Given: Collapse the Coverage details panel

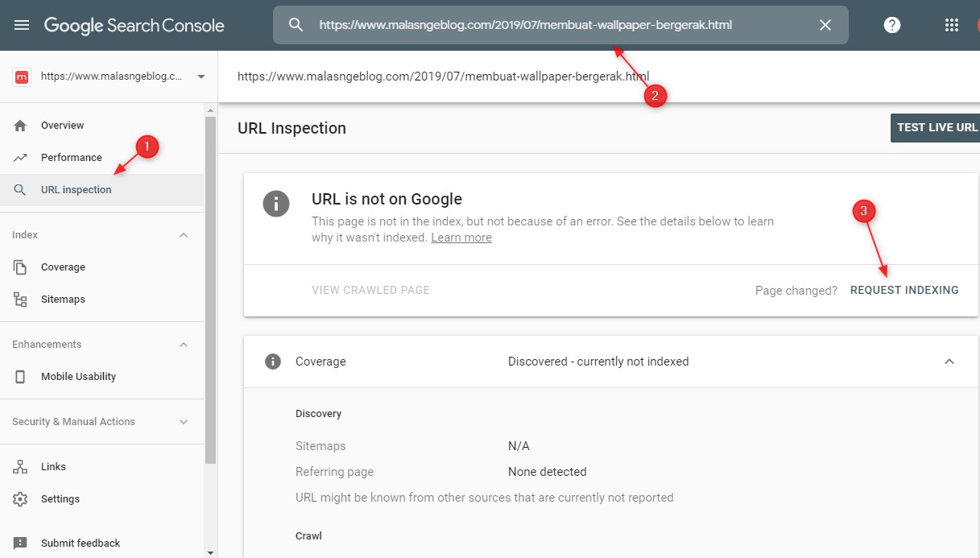Looking at the screenshot, I should pyautogui.click(x=949, y=362).
